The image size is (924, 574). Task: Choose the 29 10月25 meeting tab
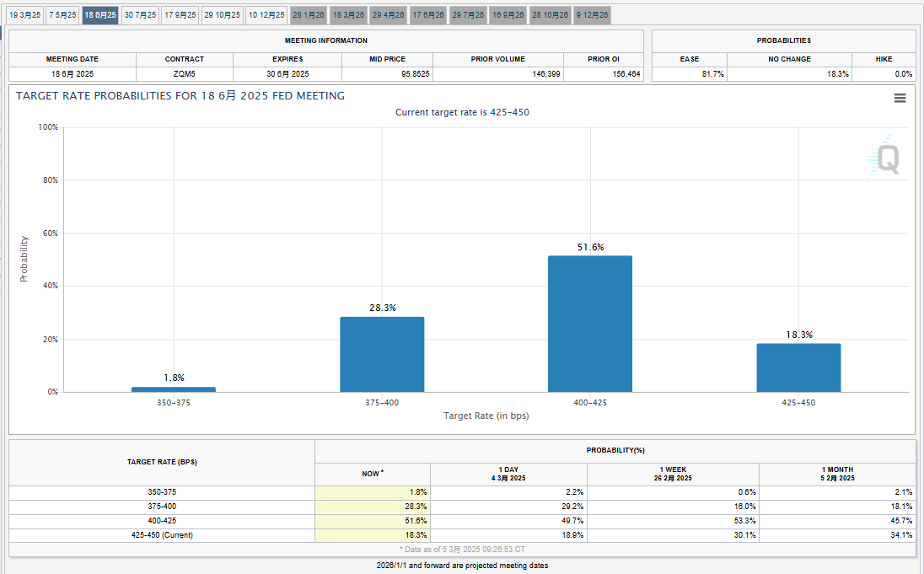223,15
